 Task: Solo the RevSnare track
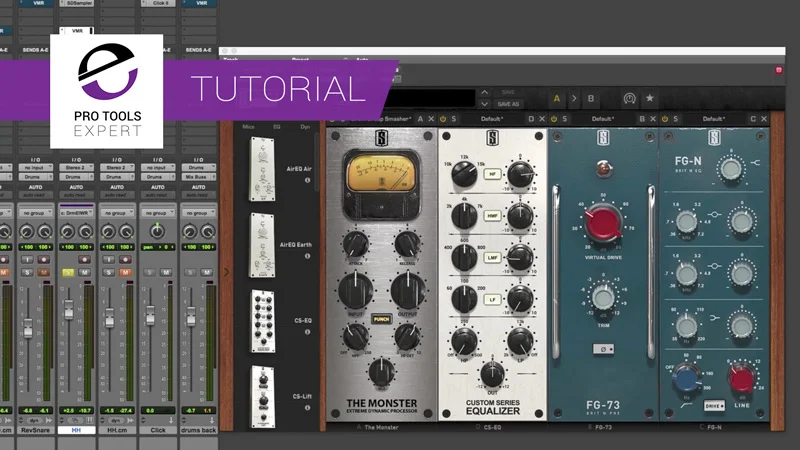click(27, 272)
